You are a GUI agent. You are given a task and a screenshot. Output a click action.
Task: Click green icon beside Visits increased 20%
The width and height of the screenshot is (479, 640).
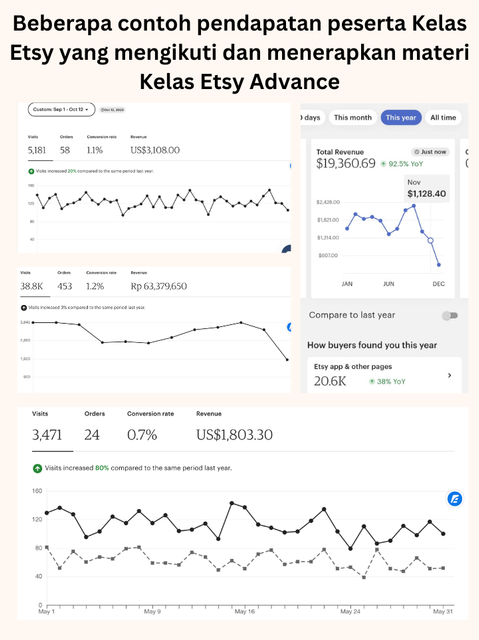31,171
